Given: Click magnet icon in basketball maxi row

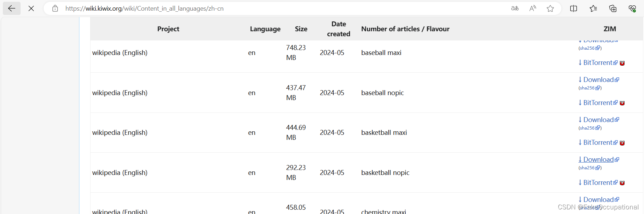Looking at the screenshot, I should tap(622, 143).
